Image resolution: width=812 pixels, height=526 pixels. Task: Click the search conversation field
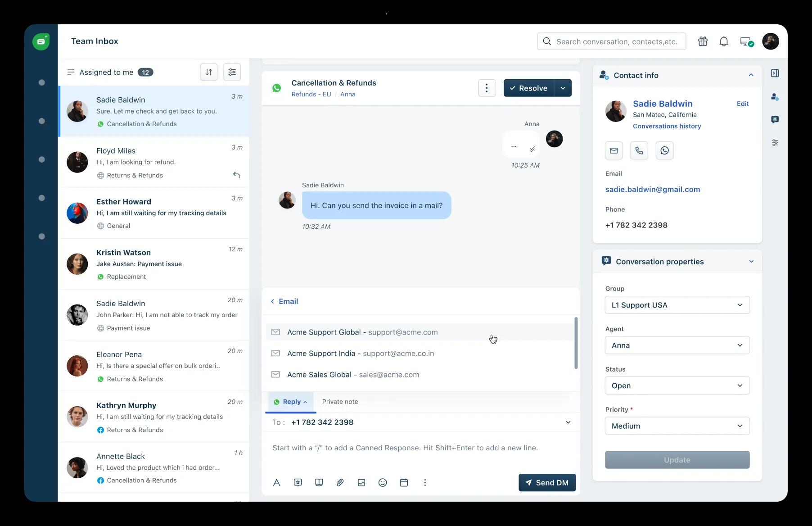[x=611, y=41]
